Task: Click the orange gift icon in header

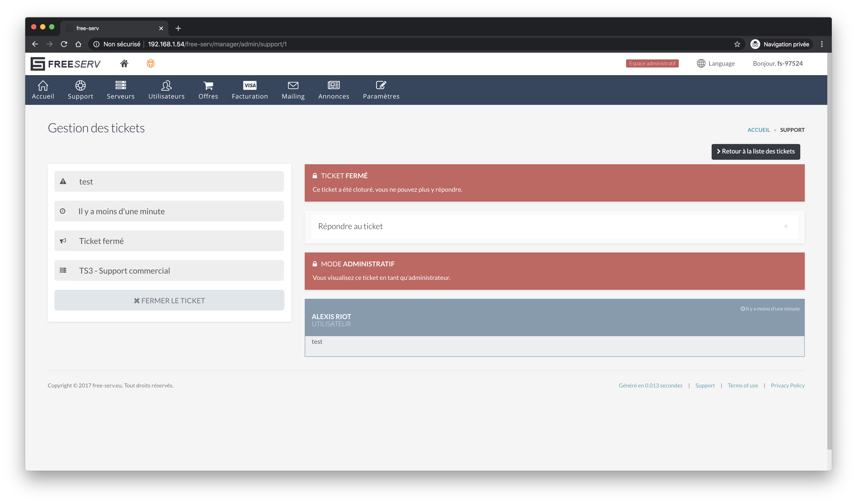Action: (150, 64)
